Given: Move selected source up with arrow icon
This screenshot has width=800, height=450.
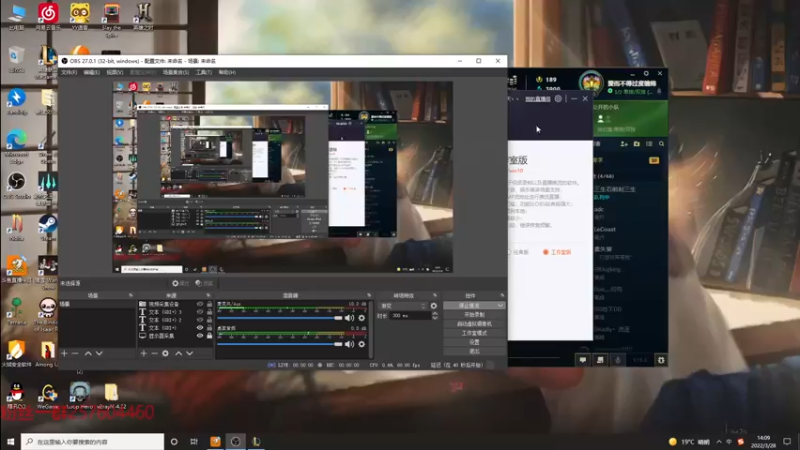Looking at the screenshot, I should point(179,353).
